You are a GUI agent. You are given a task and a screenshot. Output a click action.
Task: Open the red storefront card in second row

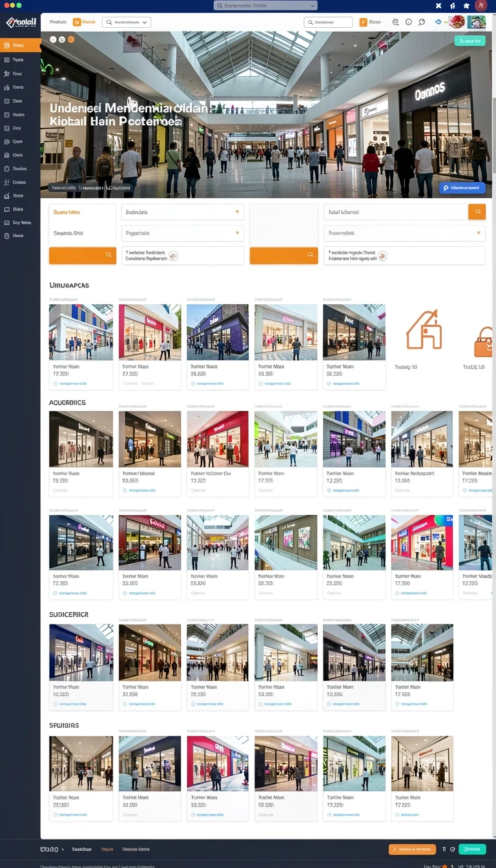(218, 453)
